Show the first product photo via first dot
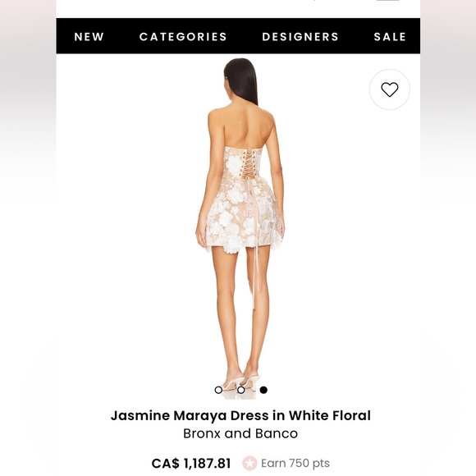 pyautogui.click(x=218, y=390)
